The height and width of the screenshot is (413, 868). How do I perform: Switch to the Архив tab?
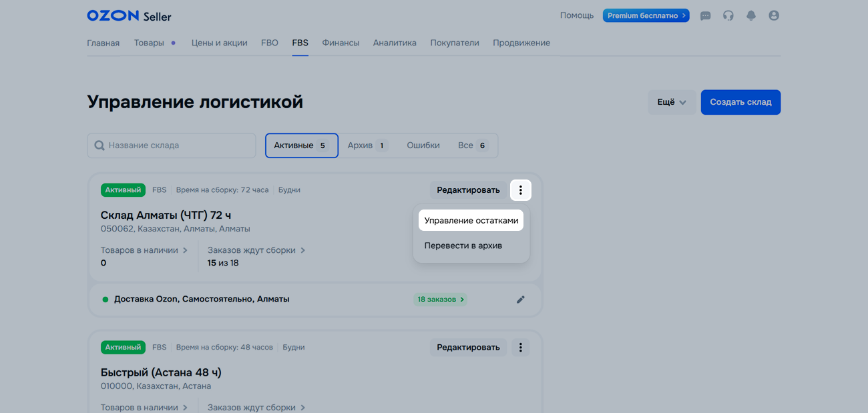point(367,145)
